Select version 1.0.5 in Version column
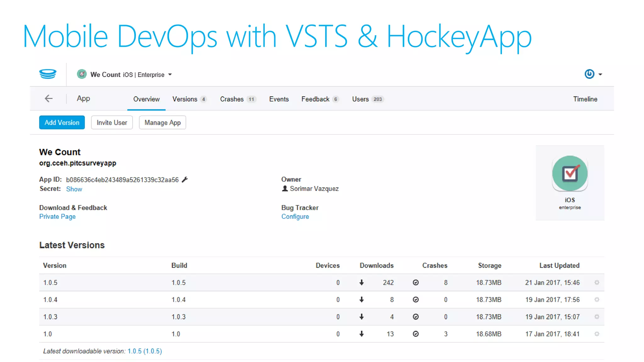644x362 pixels. [50, 282]
